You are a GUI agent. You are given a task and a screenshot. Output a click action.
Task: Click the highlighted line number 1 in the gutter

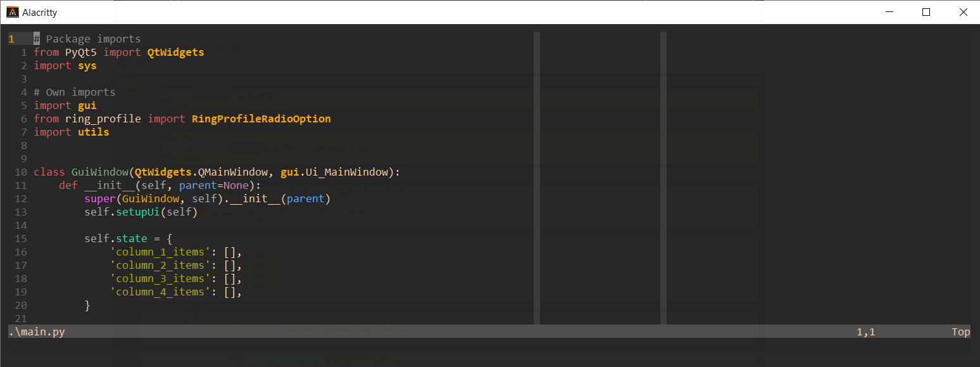(x=11, y=39)
